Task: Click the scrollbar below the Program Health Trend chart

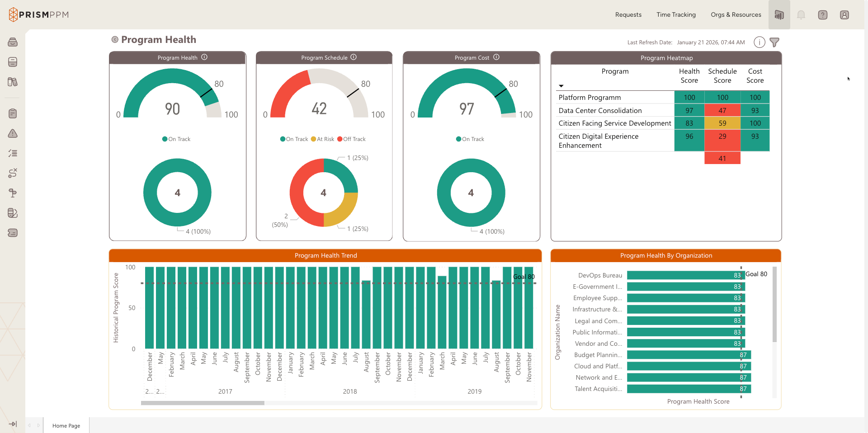Action: (202, 403)
